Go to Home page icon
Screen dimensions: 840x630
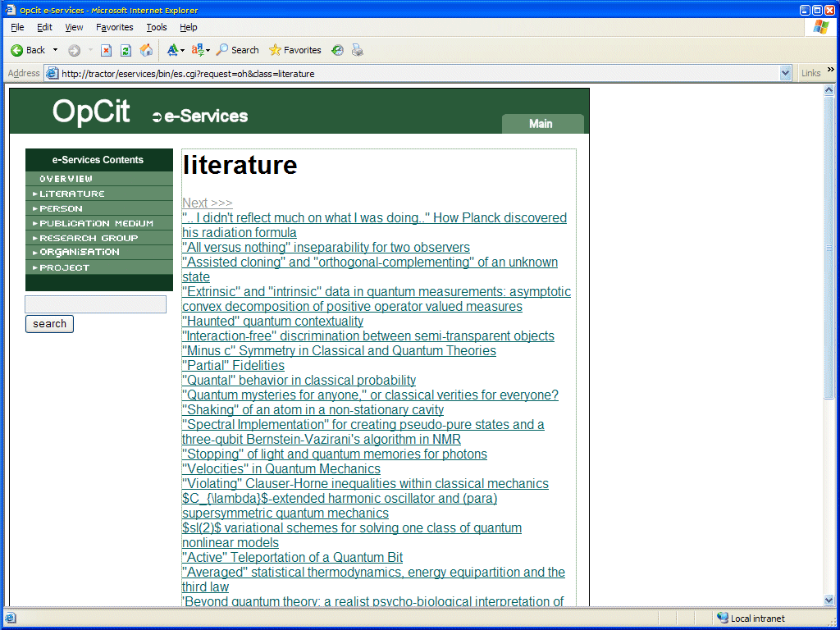click(146, 50)
